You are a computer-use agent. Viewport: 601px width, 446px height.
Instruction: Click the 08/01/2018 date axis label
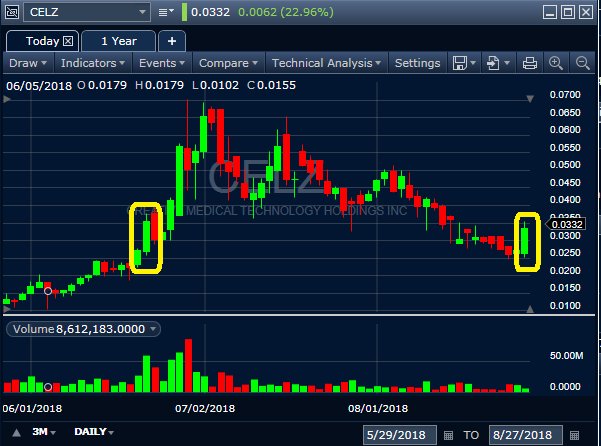(378, 408)
